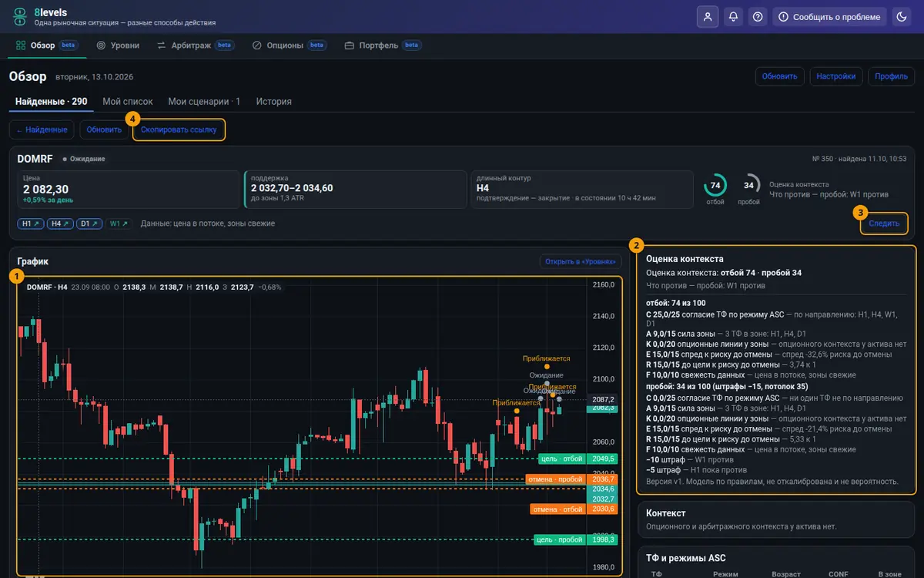Open Настройки in the page header
Screen dimensions: 924x578
click(836, 76)
